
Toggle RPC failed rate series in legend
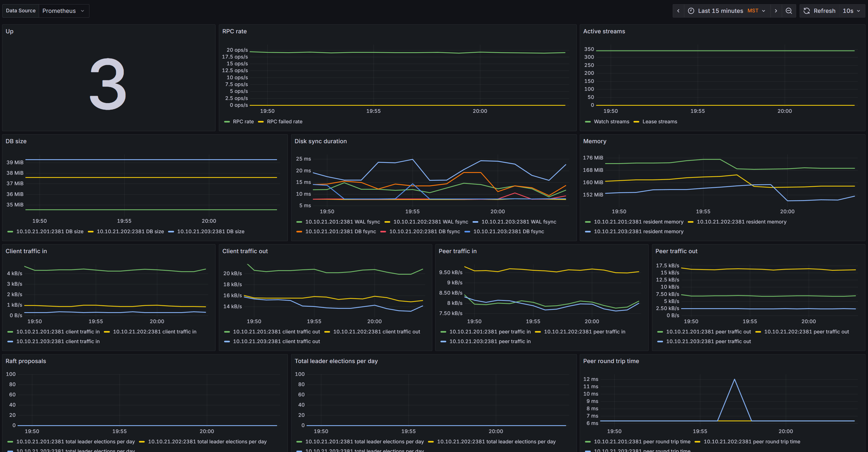pos(284,122)
